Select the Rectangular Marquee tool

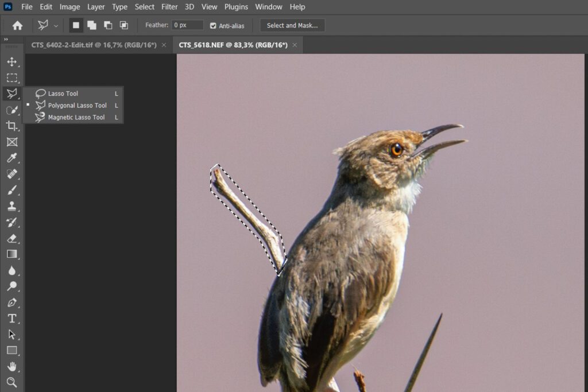pyautogui.click(x=11, y=78)
